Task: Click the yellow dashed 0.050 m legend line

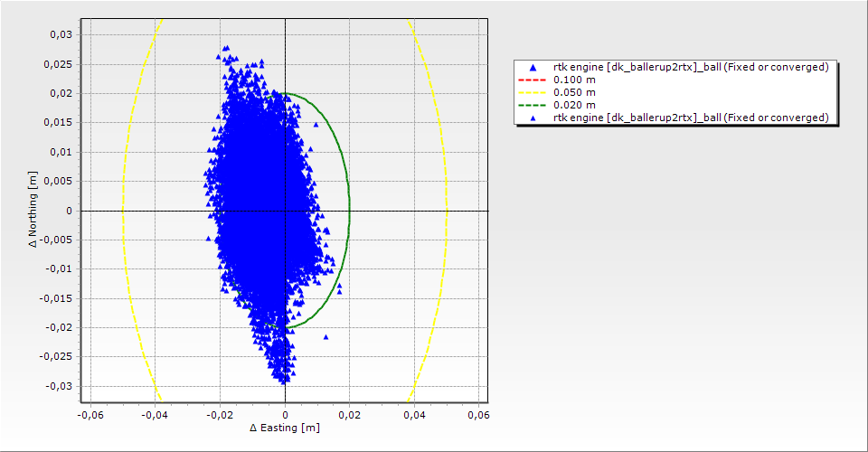Action: [x=532, y=92]
